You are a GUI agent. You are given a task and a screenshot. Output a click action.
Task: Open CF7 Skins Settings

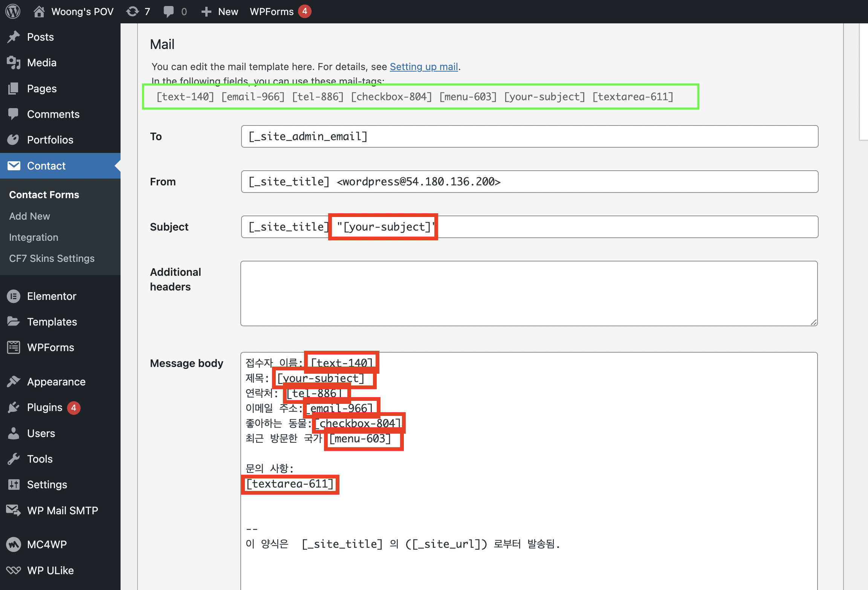pyautogui.click(x=52, y=258)
